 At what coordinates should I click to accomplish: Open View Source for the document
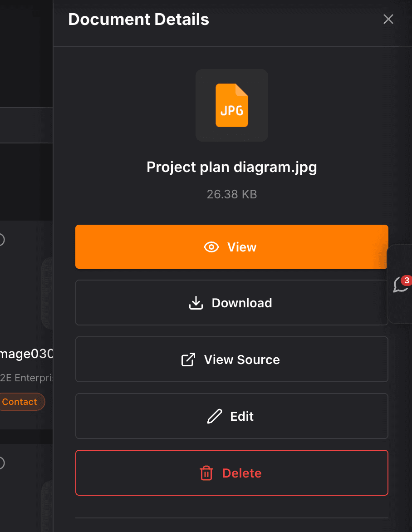click(231, 359)
